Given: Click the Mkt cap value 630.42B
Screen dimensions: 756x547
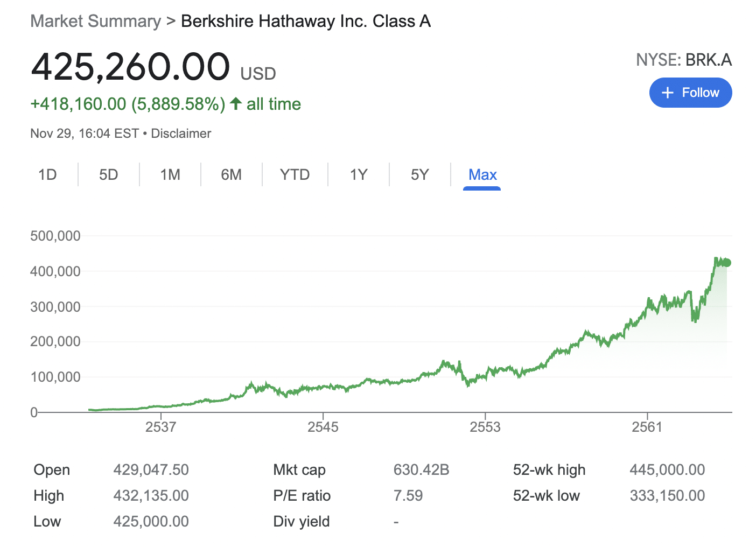Looking at the screenshot, I should click(421, 469).
